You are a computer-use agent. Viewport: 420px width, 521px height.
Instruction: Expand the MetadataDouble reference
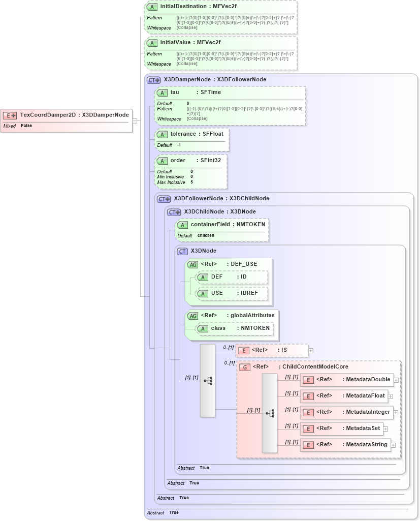click(x=396, y=380)
